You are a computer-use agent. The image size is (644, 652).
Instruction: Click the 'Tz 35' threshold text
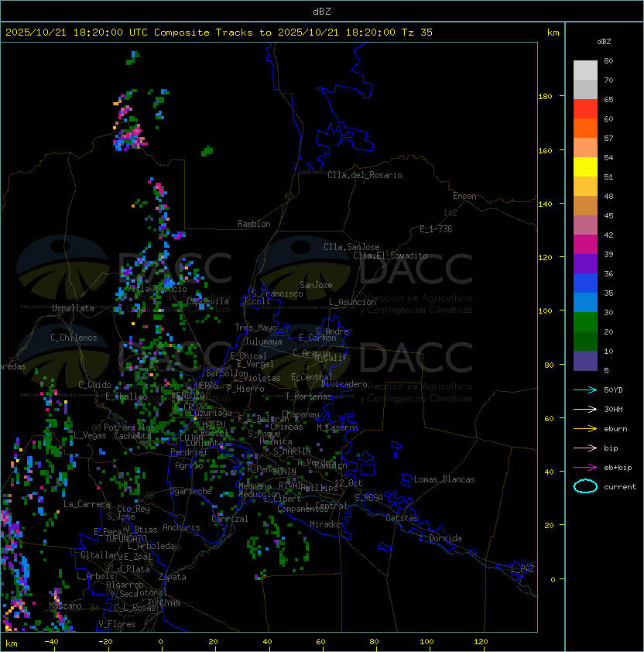click(417, 33)
